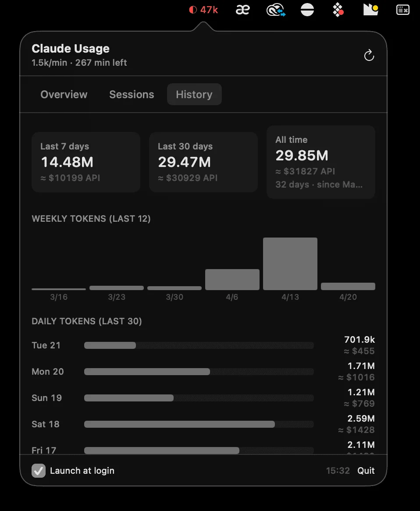Click the half-filled circle menu bar icon
The width and height of the screenshot is (420, 511).
pos(307,10)
